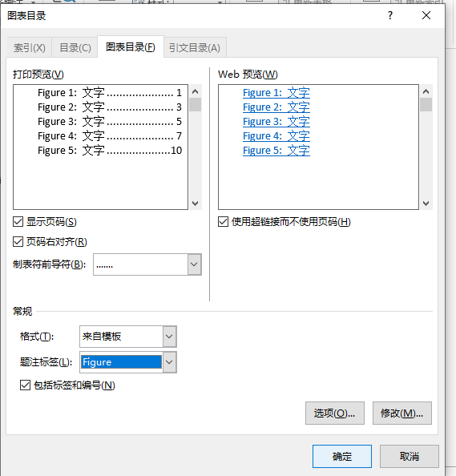Click the Web preview scroll up arrow
The height and width of the screenshot is (476, 456).
(426, 91)
